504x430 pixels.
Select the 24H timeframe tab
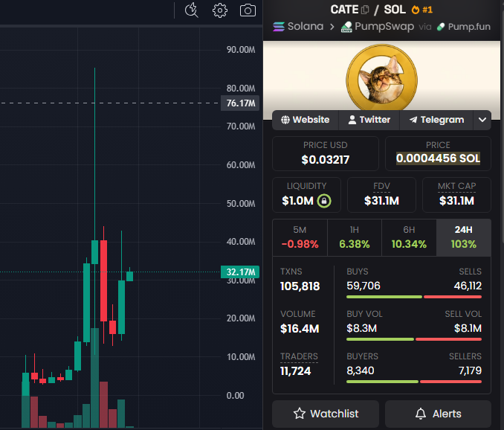click(464, 237)
